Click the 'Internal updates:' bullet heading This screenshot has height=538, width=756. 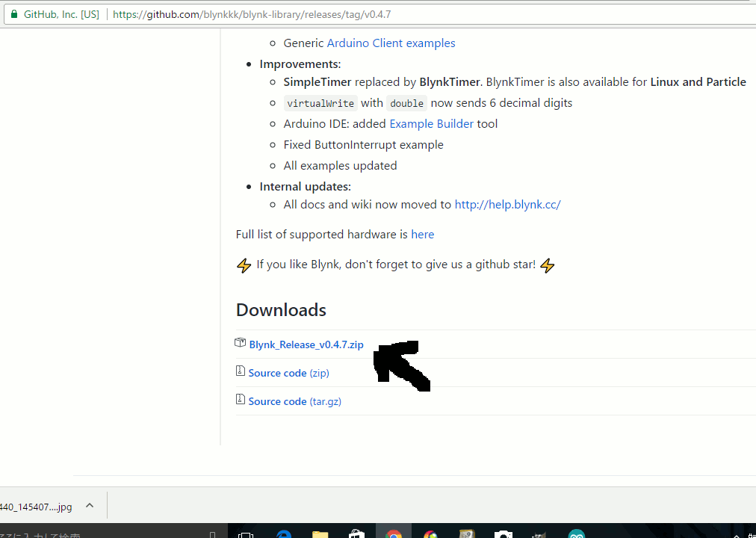(306, 187)
